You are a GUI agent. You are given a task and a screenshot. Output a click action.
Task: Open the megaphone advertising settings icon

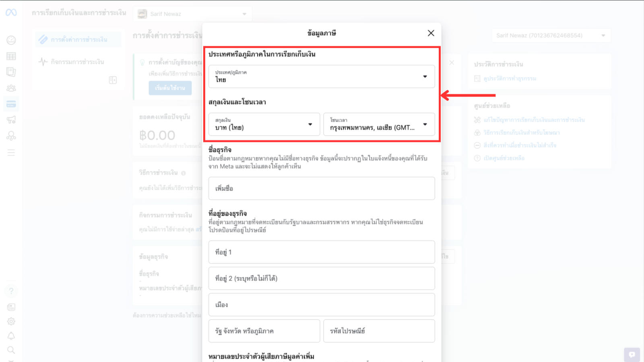point(11,120)
